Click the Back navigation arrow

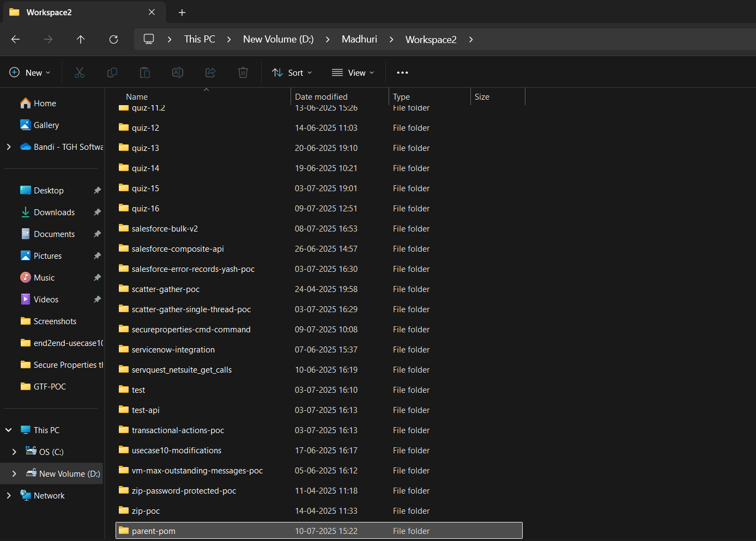(15, 39)
